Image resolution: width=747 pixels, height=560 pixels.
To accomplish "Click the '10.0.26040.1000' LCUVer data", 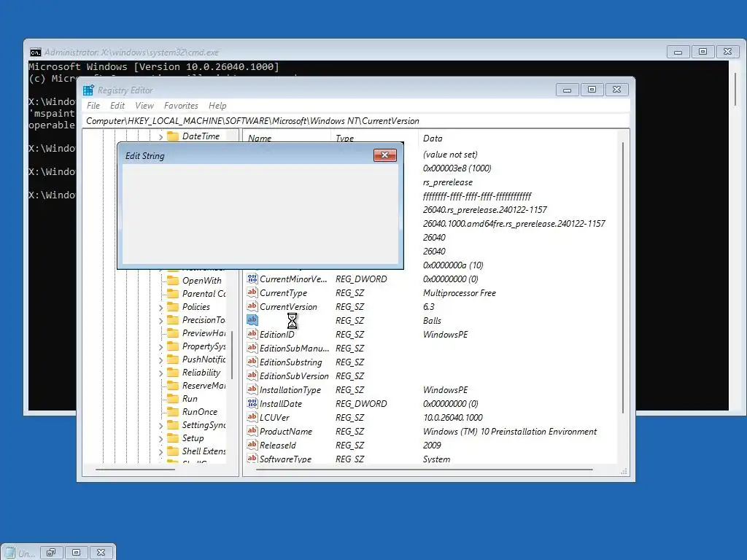I will pos(452,418).
